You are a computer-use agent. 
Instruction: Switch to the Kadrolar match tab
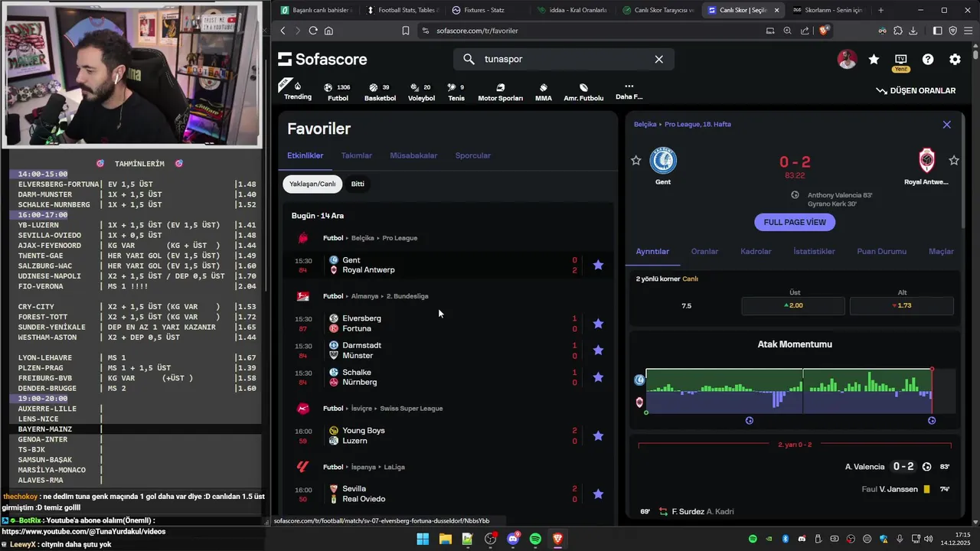(756, 251)
